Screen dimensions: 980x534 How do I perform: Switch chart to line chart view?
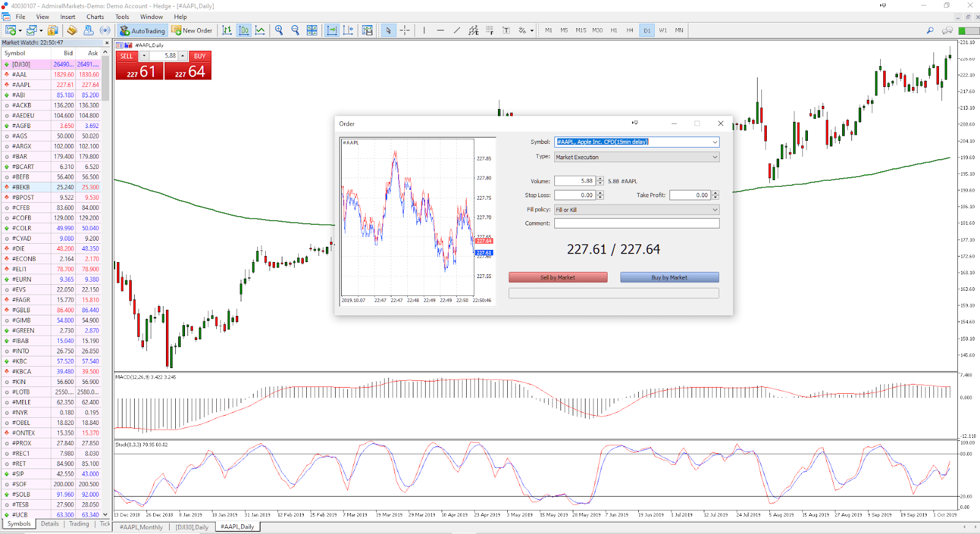point(260,30)
